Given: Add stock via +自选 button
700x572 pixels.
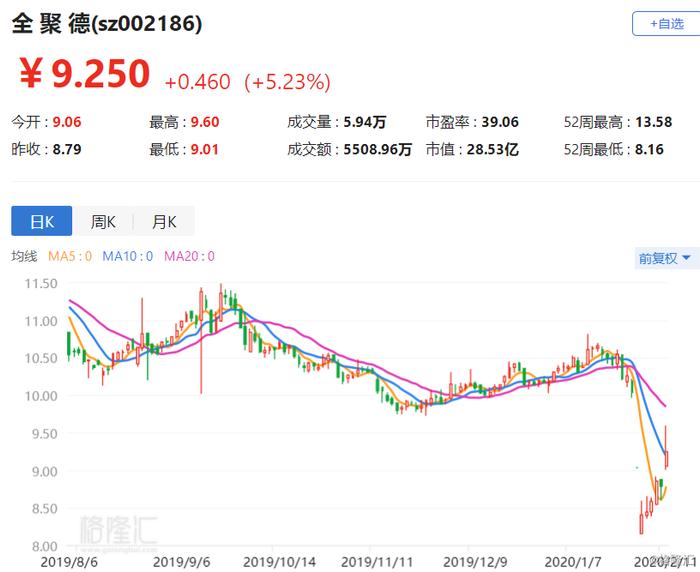Looking at the screenshot, I should [666, 24].
